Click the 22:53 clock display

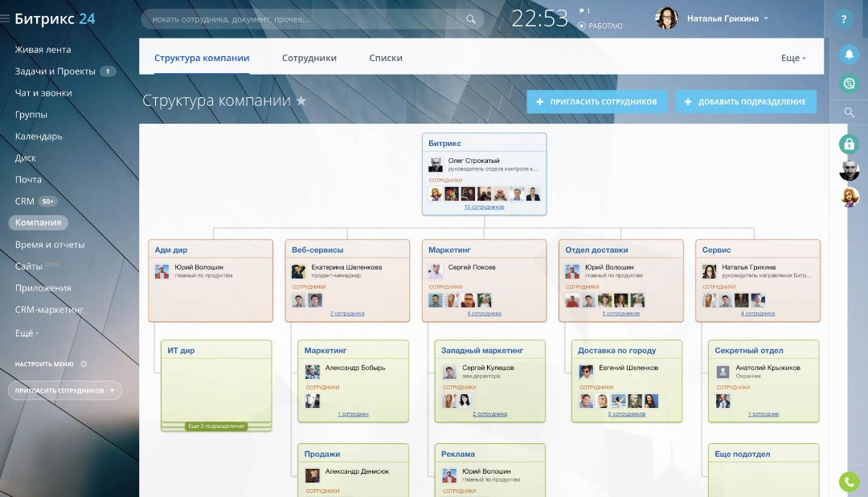[x=539, y=18]
